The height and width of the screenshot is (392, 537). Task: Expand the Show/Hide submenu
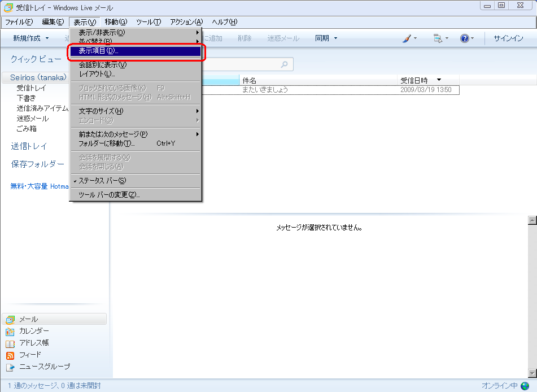pyautogui.click(x=102, y=32)
